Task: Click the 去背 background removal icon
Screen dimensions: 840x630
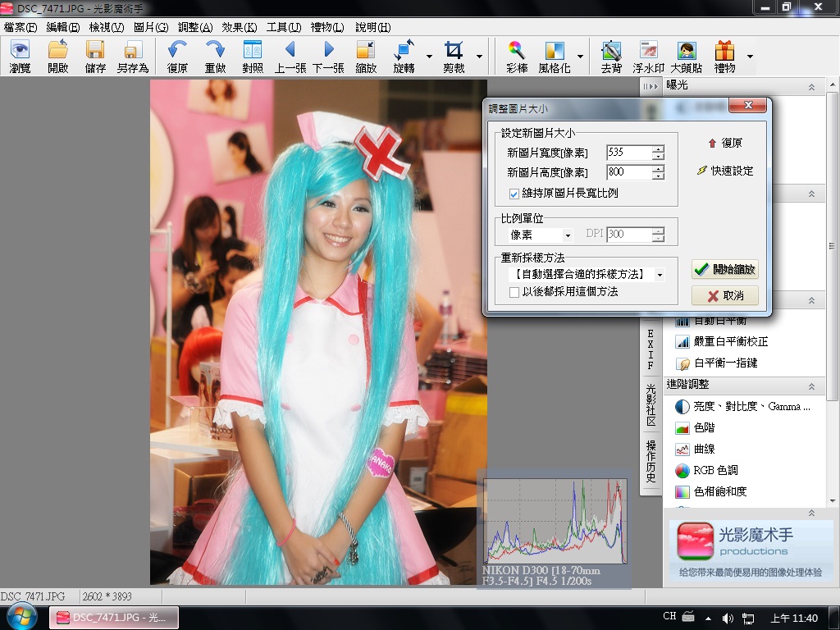Action: (611, 57)
